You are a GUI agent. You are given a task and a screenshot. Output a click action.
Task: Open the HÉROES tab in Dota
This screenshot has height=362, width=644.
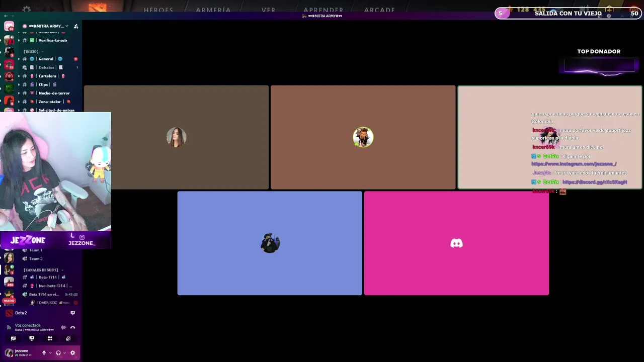click(158, 10)
